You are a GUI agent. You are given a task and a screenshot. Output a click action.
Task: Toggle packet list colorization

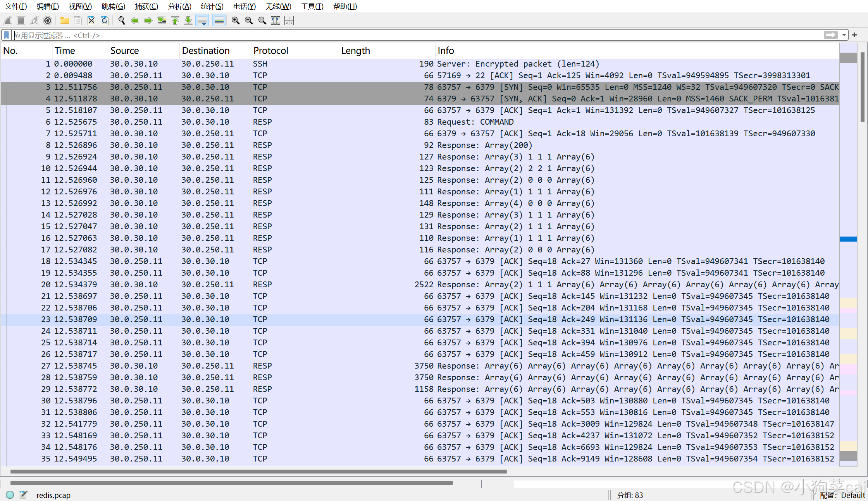[x=219, y=21]
